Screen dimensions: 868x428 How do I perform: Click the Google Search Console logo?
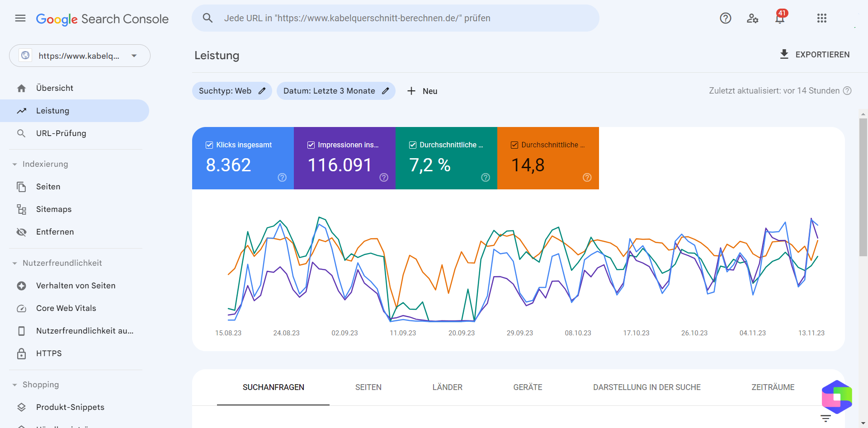coord(102,19)
